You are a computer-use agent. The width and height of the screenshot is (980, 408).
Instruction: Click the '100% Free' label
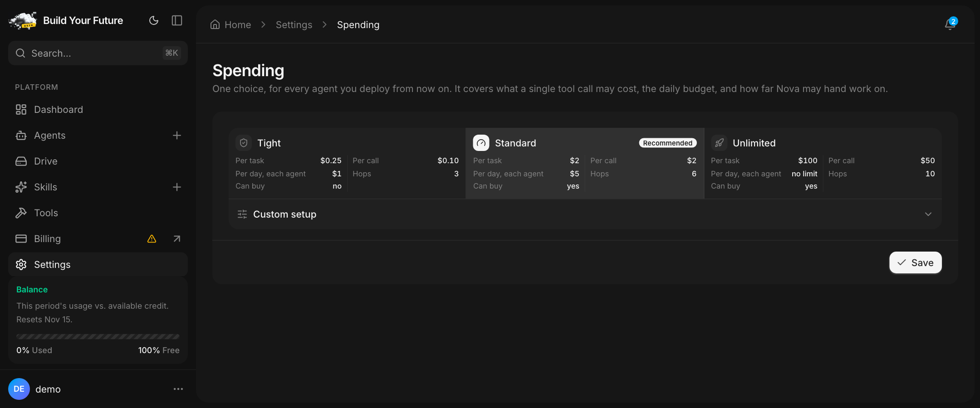[159, 350]
